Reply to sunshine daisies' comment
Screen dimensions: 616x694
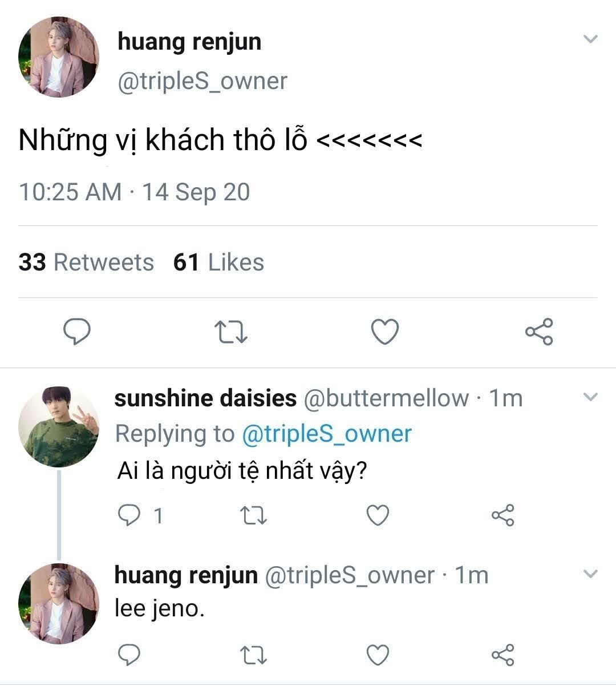click(129, 515)
